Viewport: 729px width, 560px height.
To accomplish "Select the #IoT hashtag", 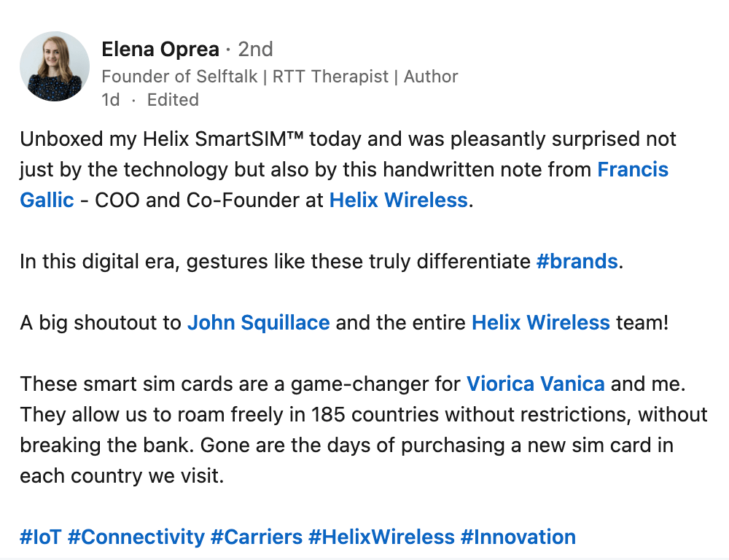I will [40, 537].
